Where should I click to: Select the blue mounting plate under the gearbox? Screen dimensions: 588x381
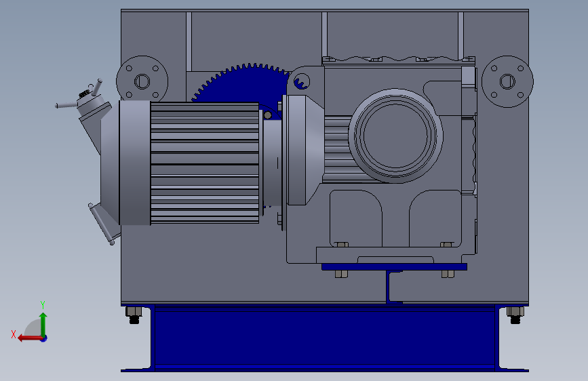click(394, 267)
